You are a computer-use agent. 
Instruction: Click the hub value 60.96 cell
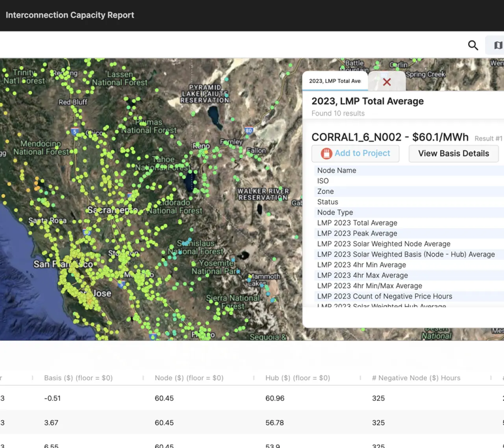pyautogui.click(x=275, y=398)
